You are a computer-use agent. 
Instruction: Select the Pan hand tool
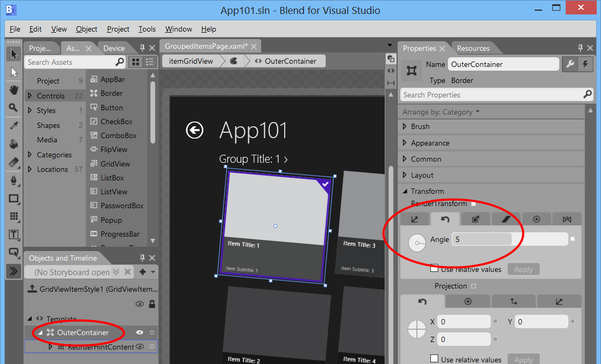pyautogui.click(x=14, y=90)
